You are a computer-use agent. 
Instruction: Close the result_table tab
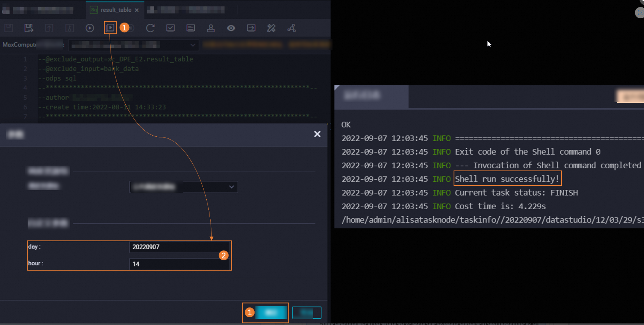(137, 10)
